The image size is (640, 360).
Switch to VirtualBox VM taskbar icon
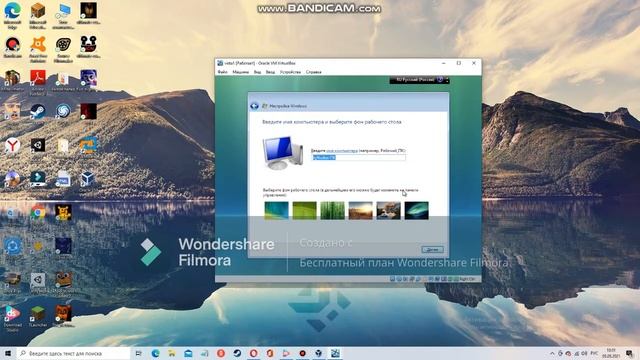point(335,353)
